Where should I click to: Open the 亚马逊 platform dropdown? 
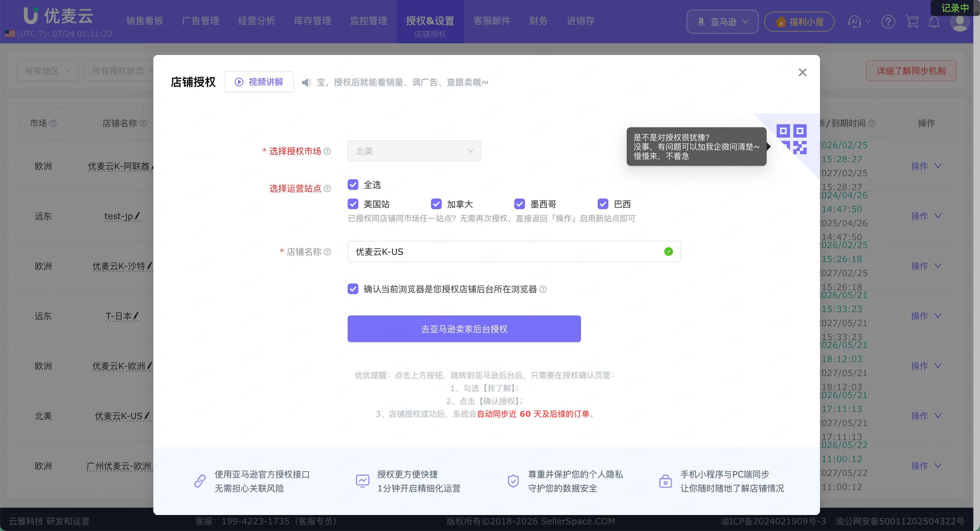pos(722,22)
